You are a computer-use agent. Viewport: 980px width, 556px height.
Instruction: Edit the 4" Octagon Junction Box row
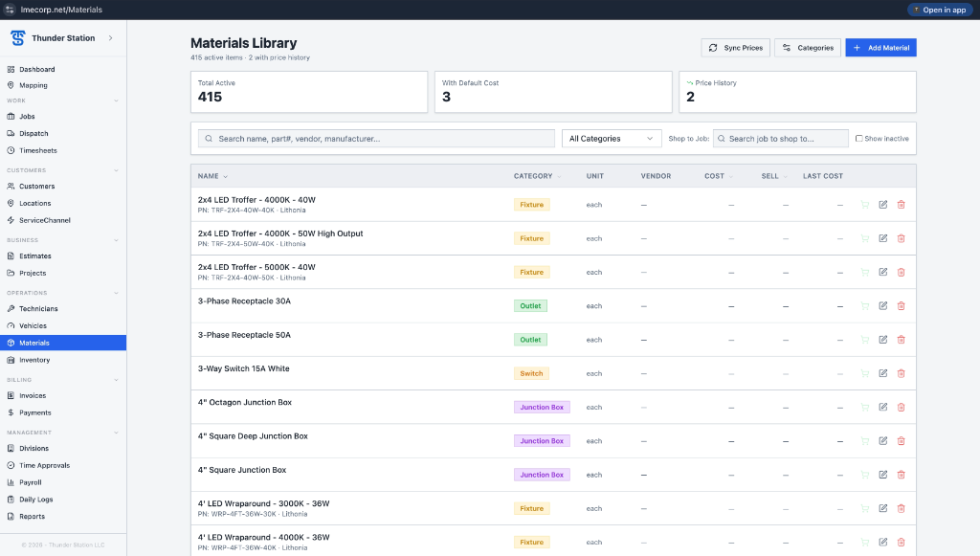(883, 407)
